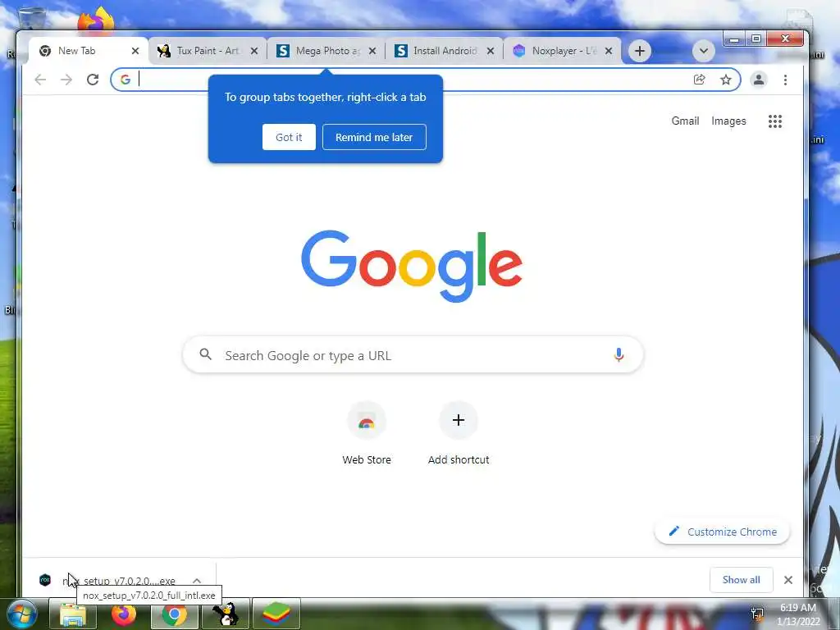Viewport: 840px width, 630px height.
Task: Click the Nox icon in downloads bar
Action: [45, 580]
